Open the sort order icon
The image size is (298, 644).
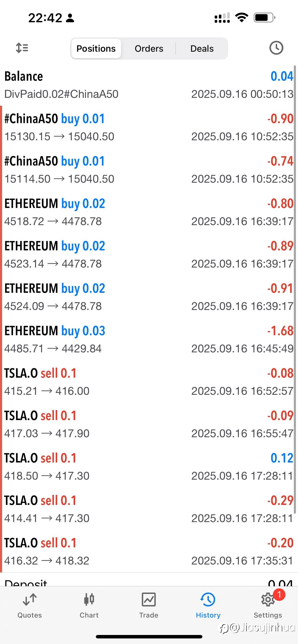[22, 48]
